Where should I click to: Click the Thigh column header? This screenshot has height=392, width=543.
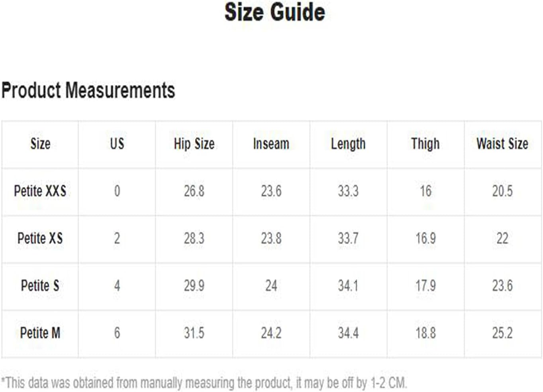[x=425, y=144]
